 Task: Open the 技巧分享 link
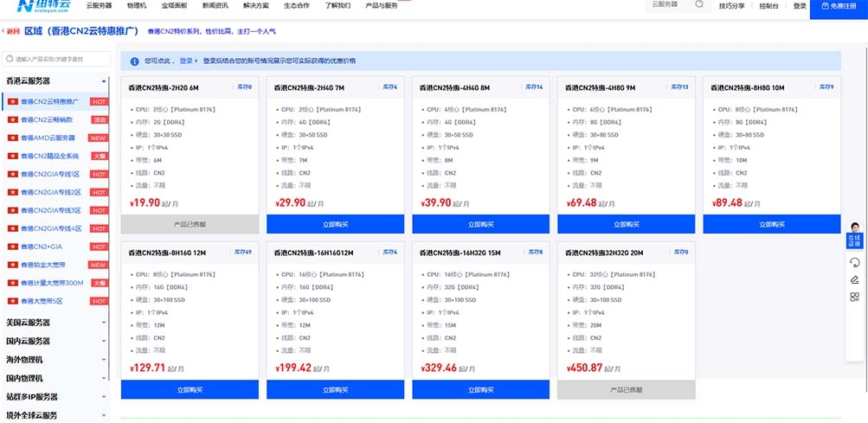[x=732, y=6]
